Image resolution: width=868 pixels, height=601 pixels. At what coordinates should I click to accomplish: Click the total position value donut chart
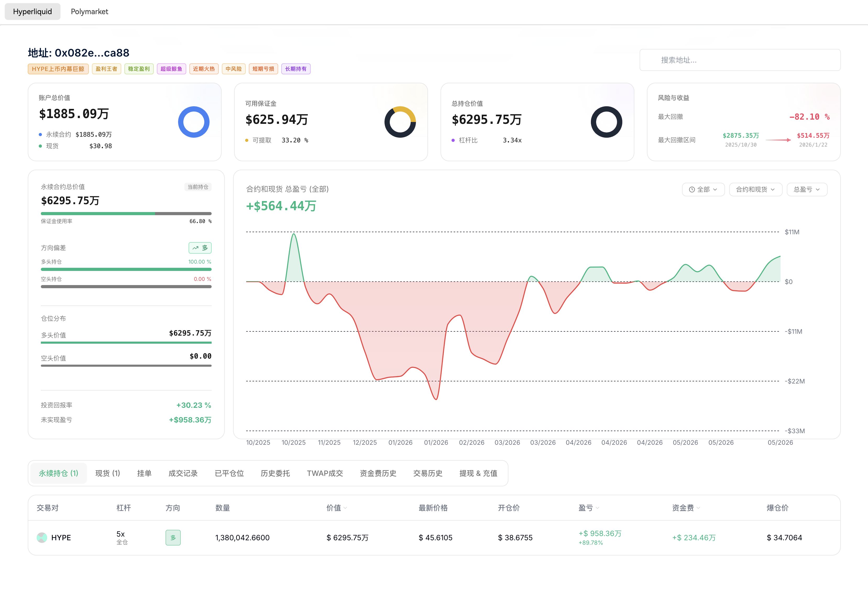pyautogui.click(x=607, y=122)
